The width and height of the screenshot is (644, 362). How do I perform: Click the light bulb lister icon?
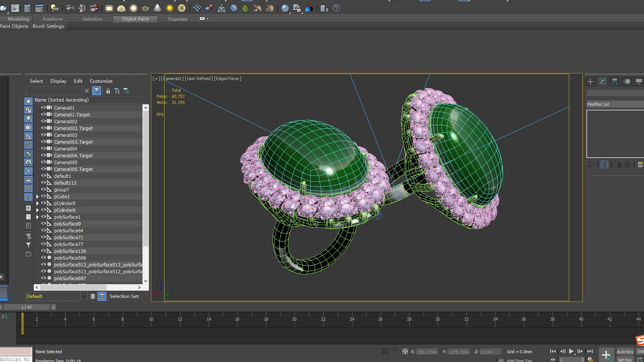54,8
